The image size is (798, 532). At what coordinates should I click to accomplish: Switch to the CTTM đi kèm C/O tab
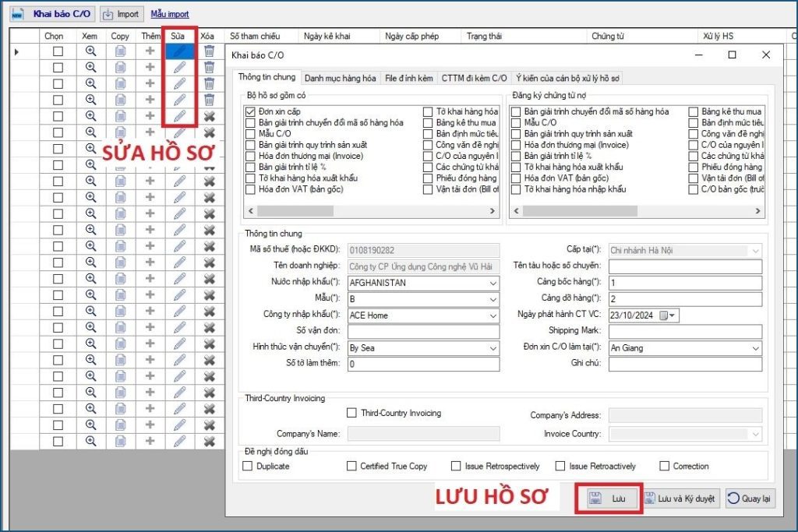[x=474, y=79]
